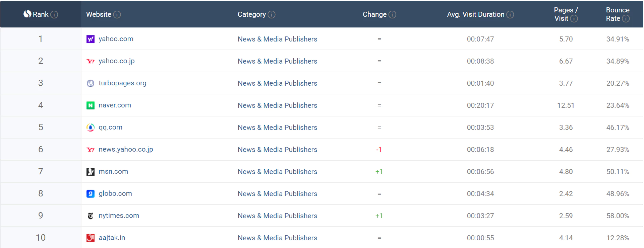Screen dimensions: 644x248
Task: Click the 50.11% bounce rate for msn.com
Action: click(618, 172)
